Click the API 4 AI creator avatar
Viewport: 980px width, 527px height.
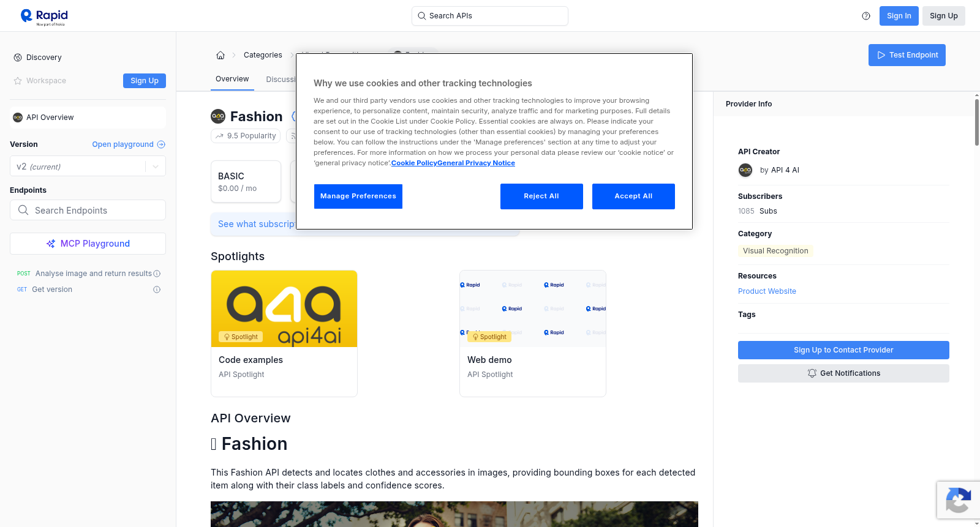coord(745,170)
